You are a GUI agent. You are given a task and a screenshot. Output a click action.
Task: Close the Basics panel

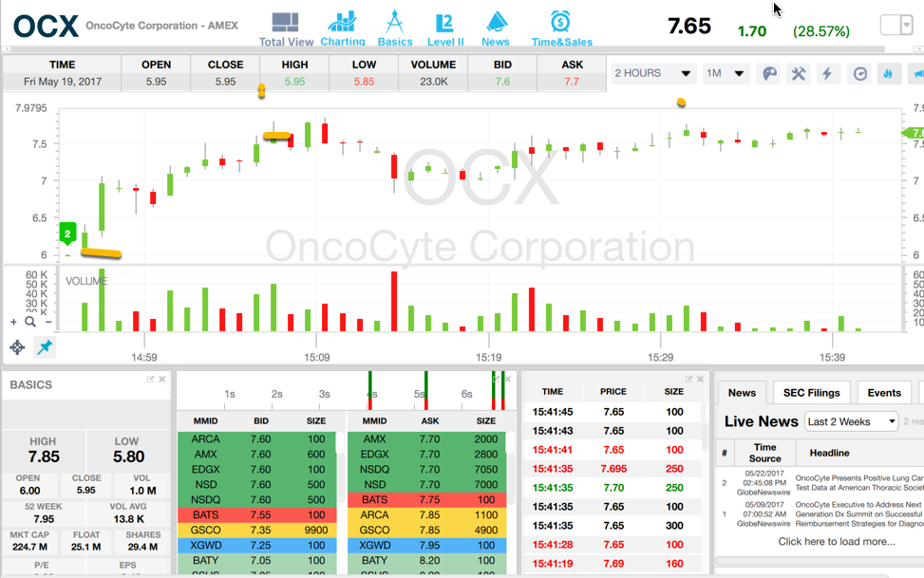[x=162, y=380]
